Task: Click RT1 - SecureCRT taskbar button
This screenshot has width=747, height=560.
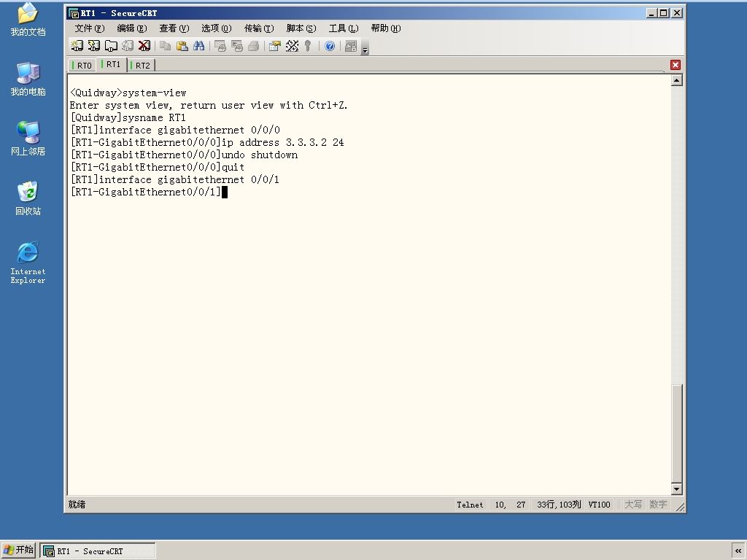Action: (x=98, y=551)
